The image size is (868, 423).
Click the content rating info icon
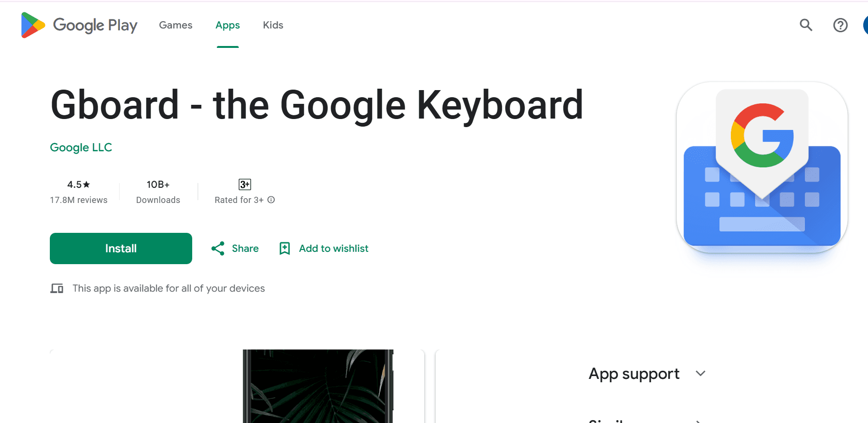271,200
